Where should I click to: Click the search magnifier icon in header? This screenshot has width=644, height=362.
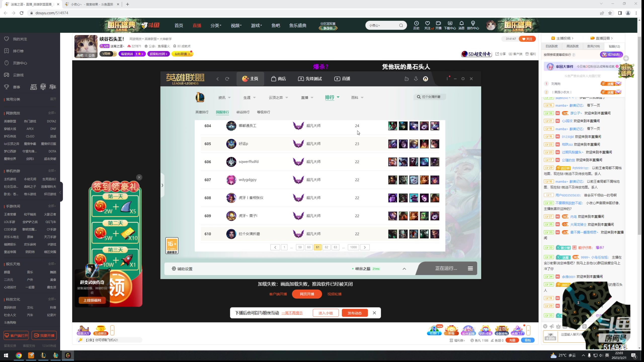[401, 25]
